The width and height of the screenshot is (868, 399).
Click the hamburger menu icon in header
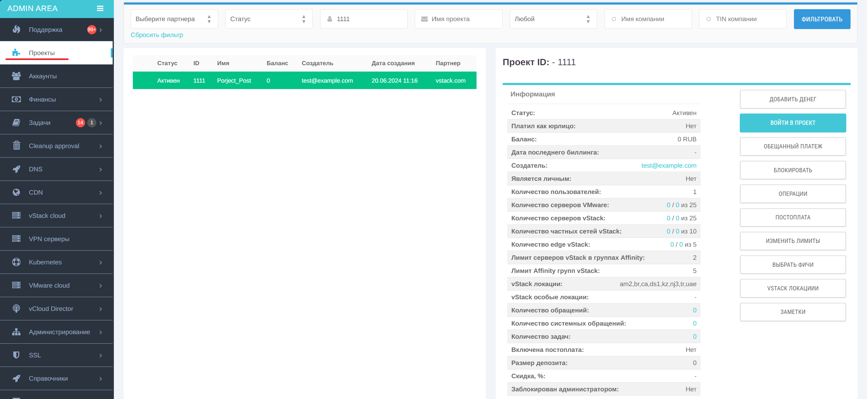[x=100, y=9]
